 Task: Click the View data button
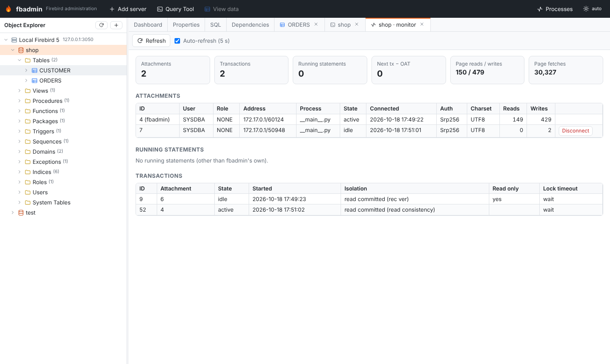point(222,9)
